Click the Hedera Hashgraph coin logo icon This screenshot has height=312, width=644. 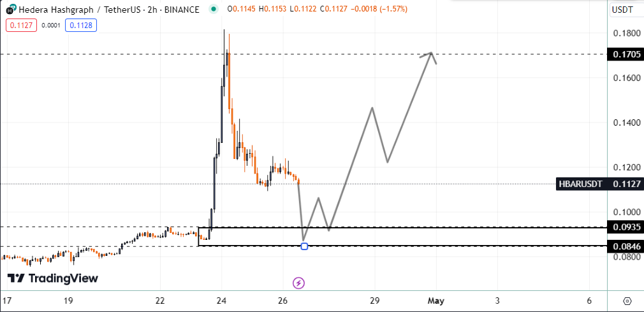click(x=10, y=10)
